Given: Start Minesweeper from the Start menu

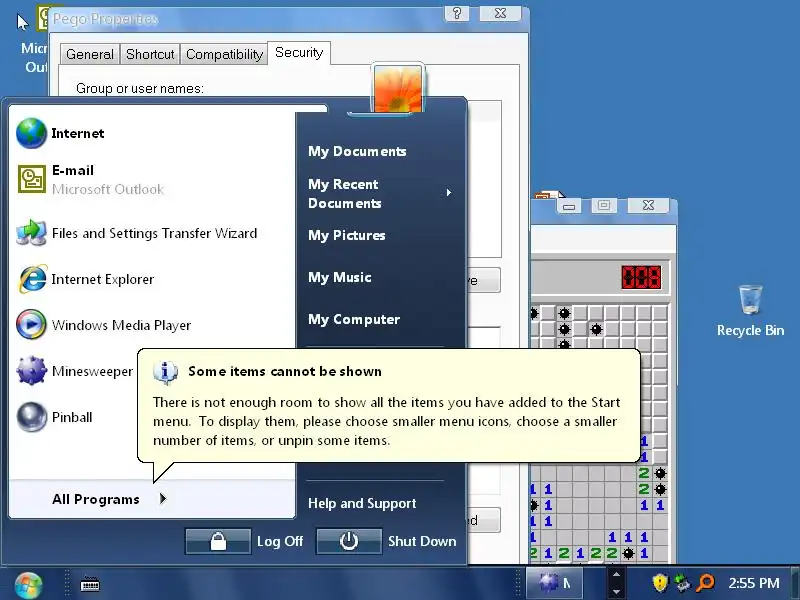Looking at the screenshot, I should (74, 371).
